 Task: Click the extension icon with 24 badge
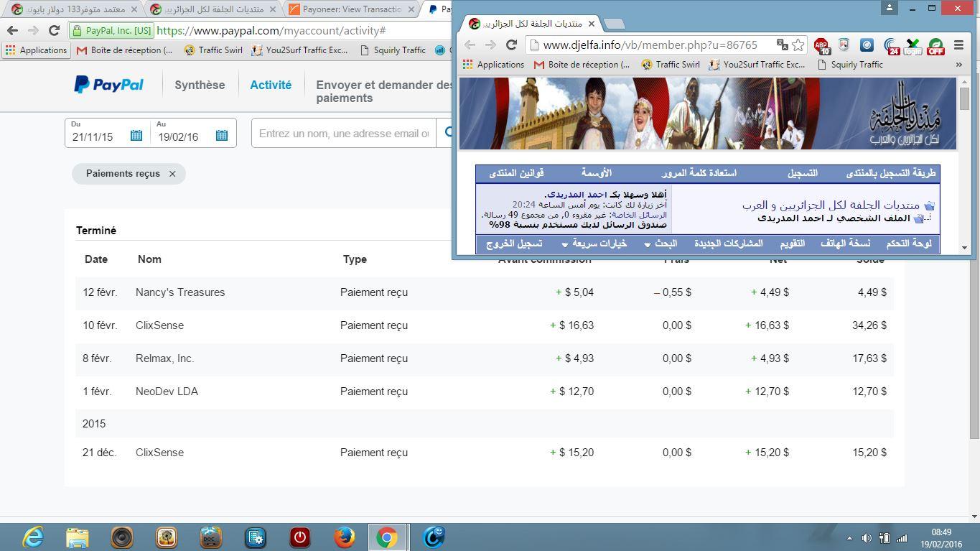point(890,46)
